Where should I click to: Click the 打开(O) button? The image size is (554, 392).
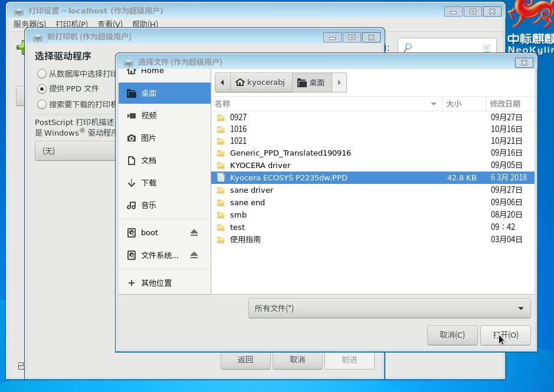(x=505, y=335)
